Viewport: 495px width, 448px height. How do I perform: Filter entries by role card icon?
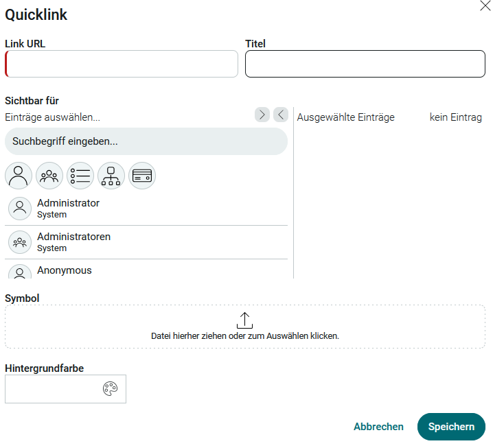142,176
